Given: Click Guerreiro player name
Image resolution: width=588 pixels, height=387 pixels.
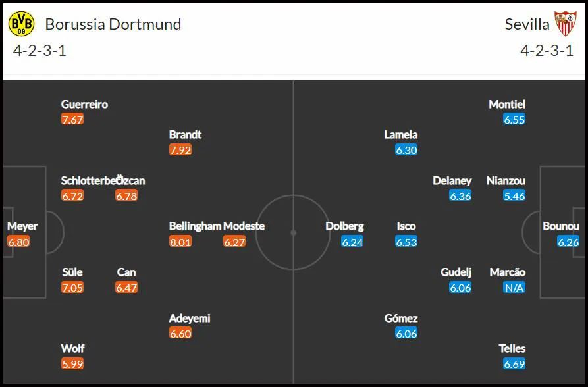Looking at the screenshot, I should (84, 104).
